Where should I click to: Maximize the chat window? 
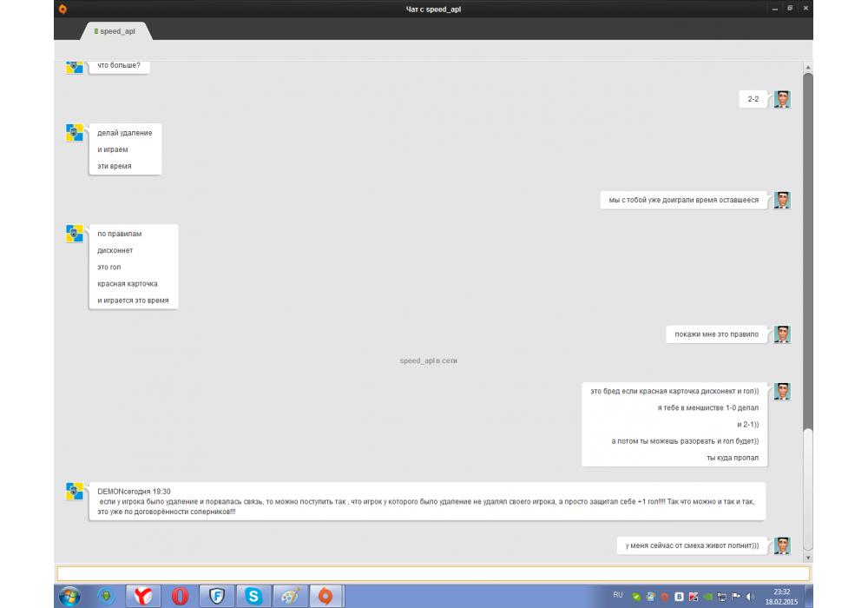(790, 9)
